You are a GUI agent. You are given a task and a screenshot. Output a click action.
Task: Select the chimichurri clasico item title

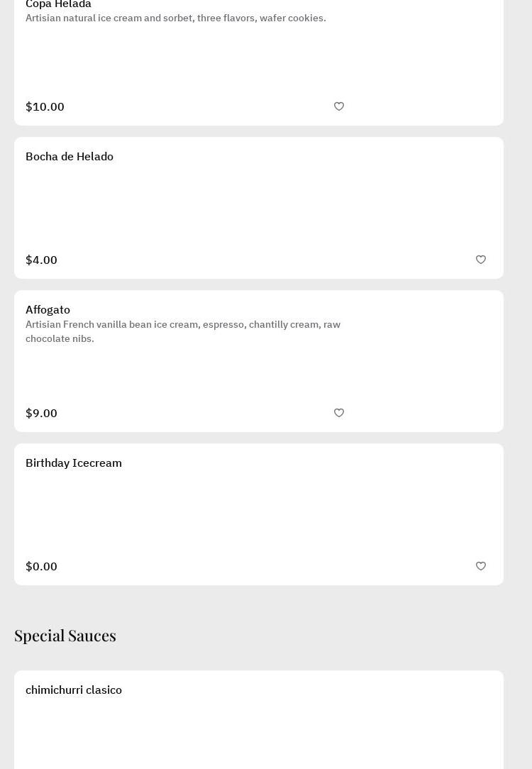point(74,690)
